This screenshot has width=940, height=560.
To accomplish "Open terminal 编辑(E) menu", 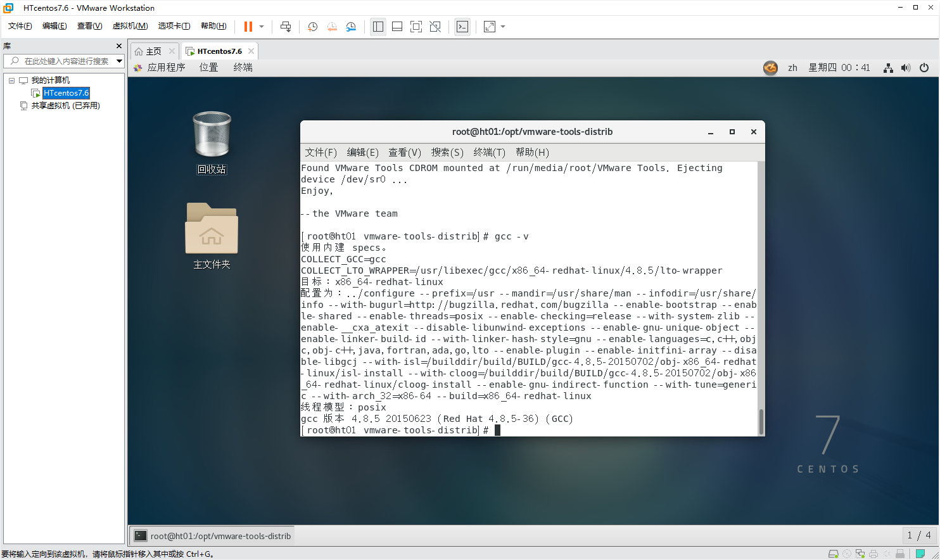I will (362, 153).
